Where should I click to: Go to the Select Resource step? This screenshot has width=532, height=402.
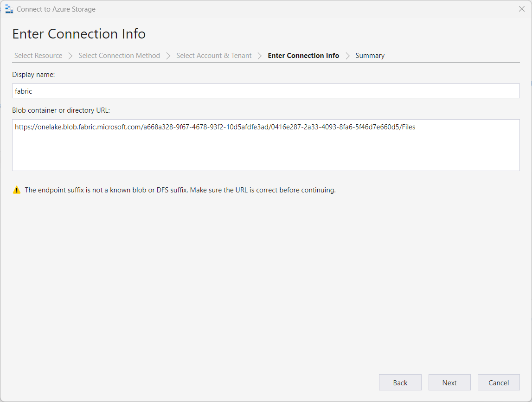[x=38, y=56]
